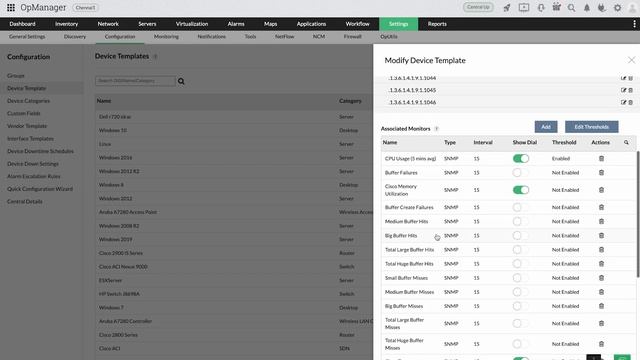640x360 pixels.
Task: Click the rocket quick-launch icon in header
Action: tap(507, 7)
